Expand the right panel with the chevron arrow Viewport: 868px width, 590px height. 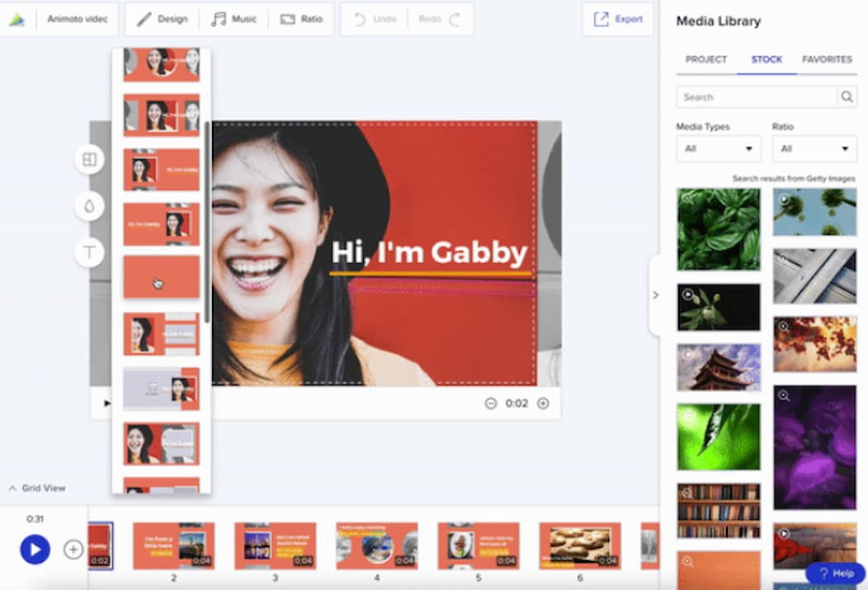click(656, 295)
